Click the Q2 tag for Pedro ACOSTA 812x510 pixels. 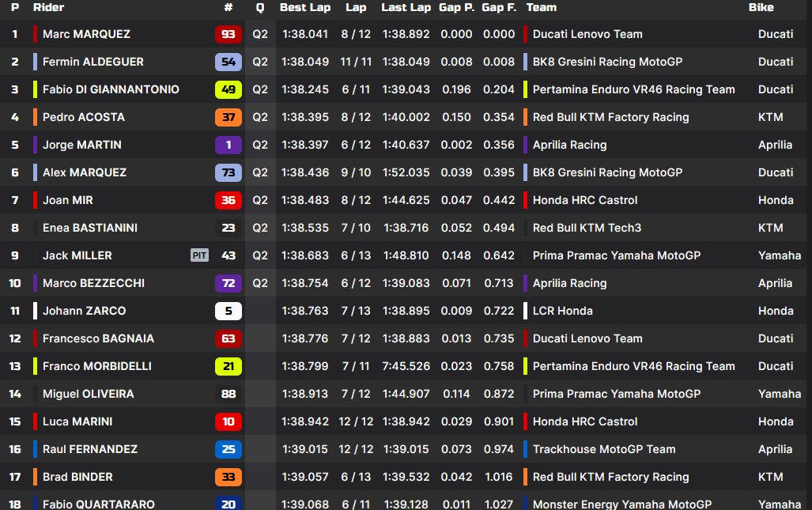click(x=260, y=118)
